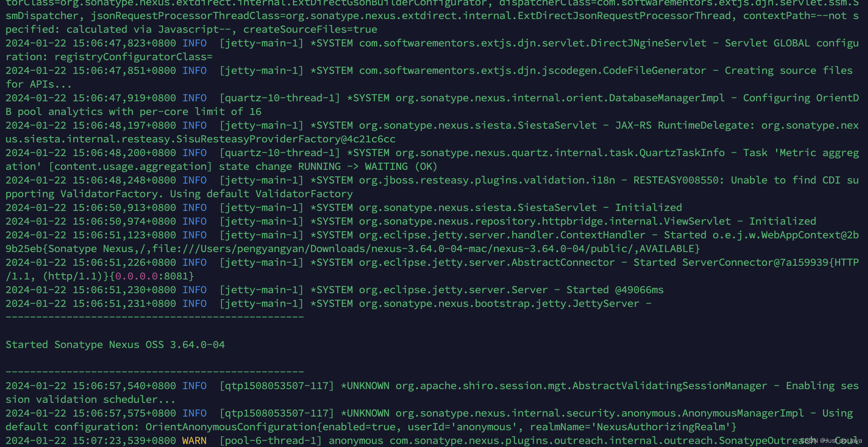
Task: Click the NexusAuthorizingRealm realm name
Action: click(670, 426)
